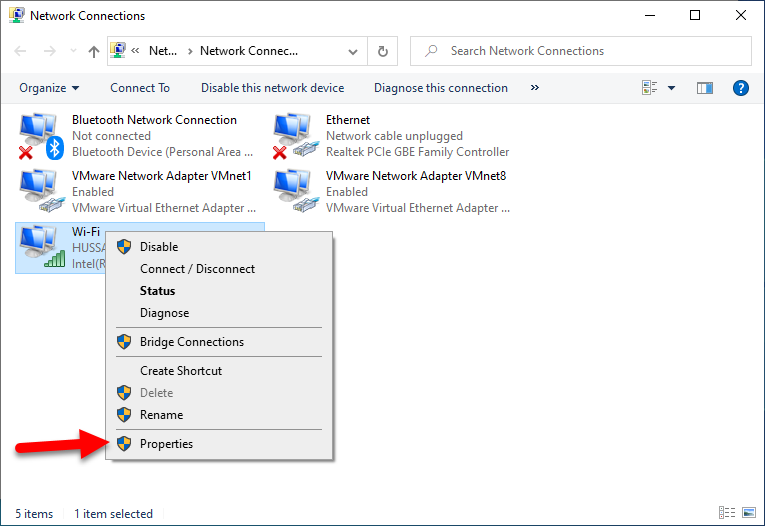This screenshot has height=526, width=765.
Task: Click Diagnose this connection in toolbar
Action: tap(441, 88)
